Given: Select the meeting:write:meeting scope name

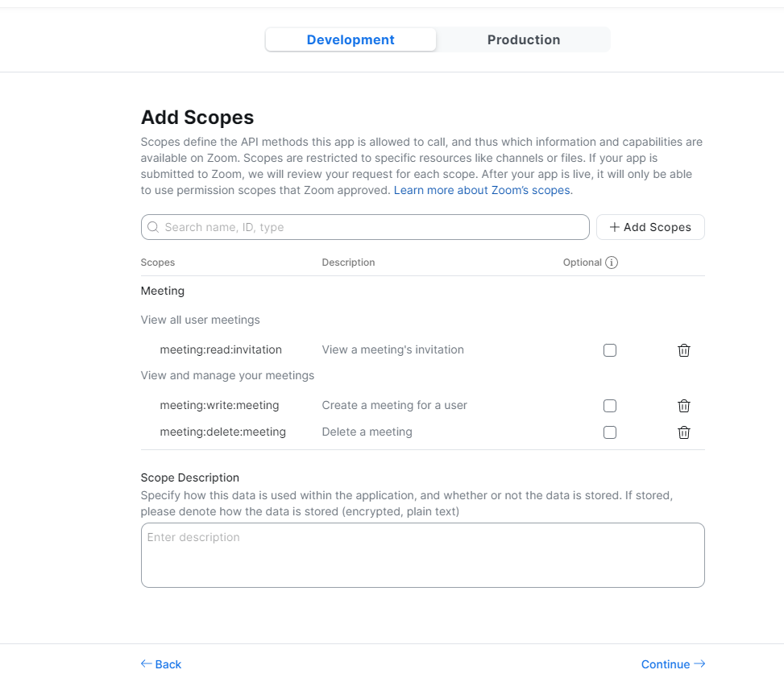Looking at the screenshot, I should pos(219,405).
